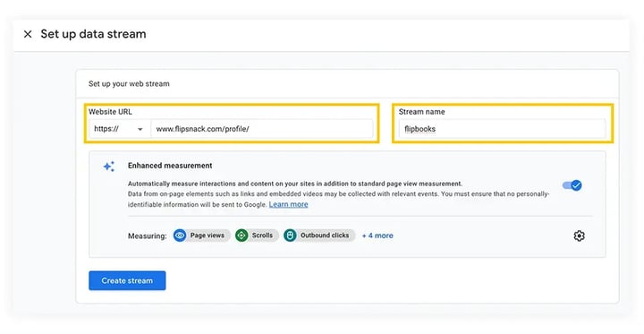The image size is (644, 334).
Task: Open the enhanced measurement settings gear
Action: (x=579, y=236)
